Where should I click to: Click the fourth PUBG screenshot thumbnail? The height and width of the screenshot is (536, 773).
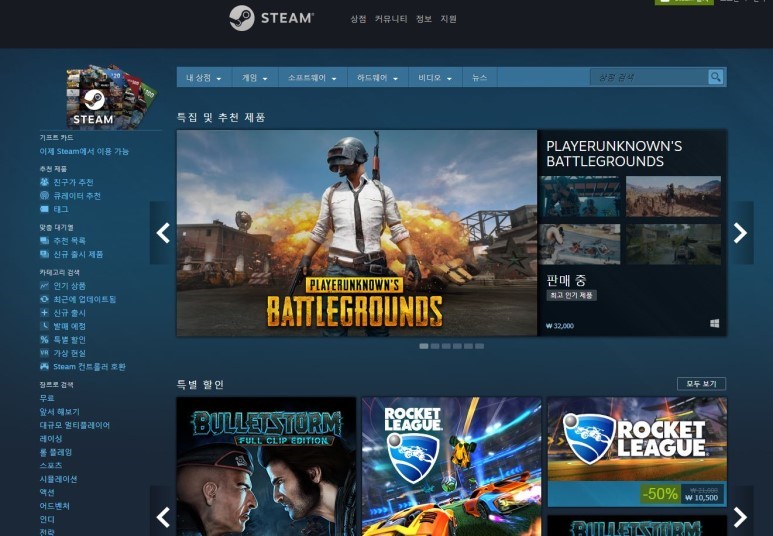(x=673, y=244)
